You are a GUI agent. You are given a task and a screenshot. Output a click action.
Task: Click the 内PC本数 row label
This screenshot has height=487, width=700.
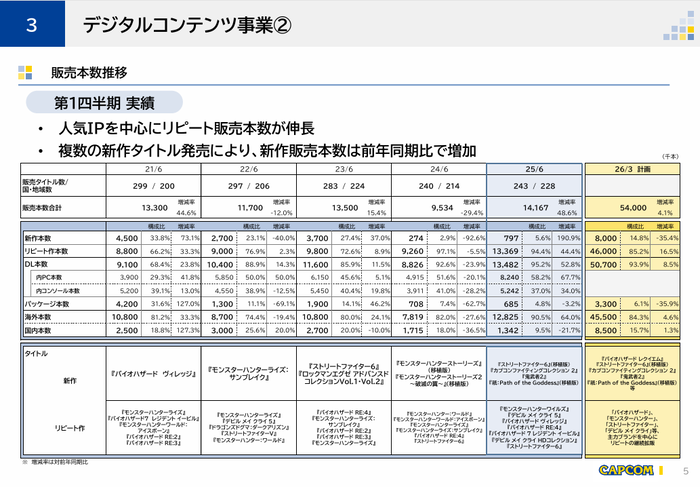[x=49, y=278]
